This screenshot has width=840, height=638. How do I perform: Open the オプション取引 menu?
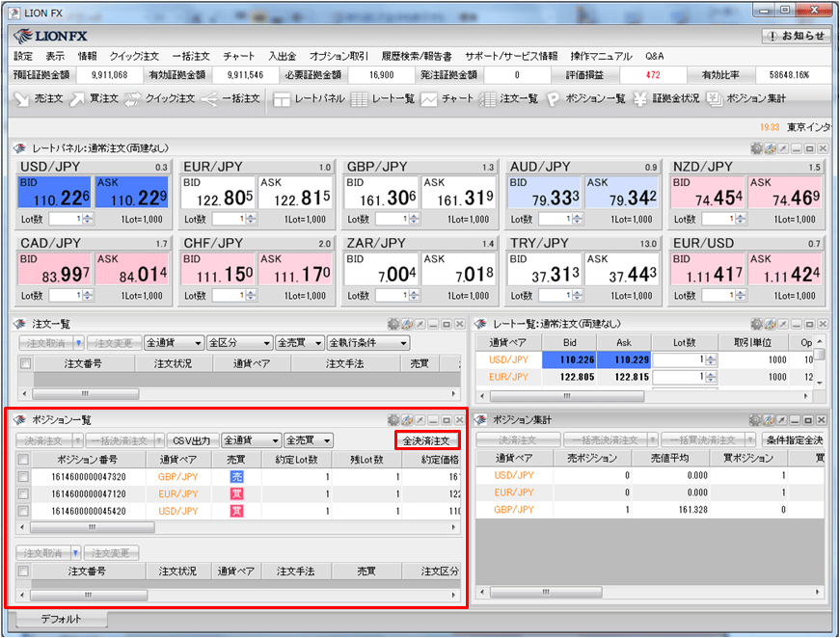[339, 56]
